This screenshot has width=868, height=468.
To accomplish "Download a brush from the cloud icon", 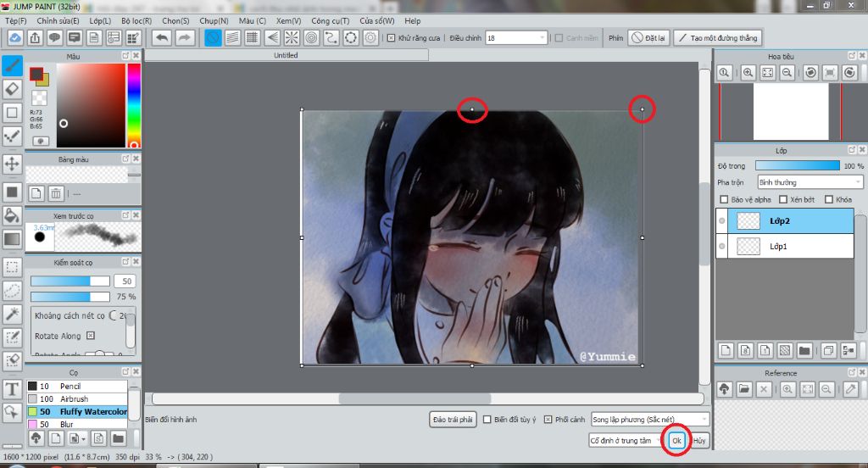I will (36, 438).
